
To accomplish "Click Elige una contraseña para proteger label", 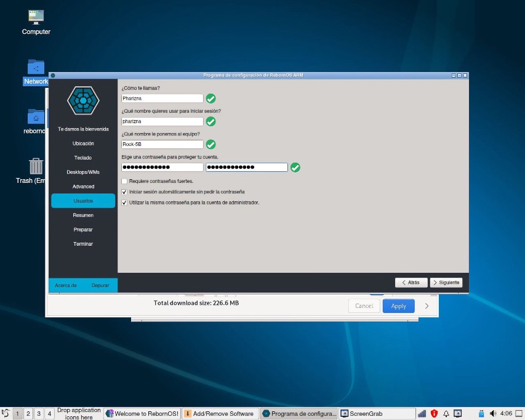I will click(x=170, y=157).
